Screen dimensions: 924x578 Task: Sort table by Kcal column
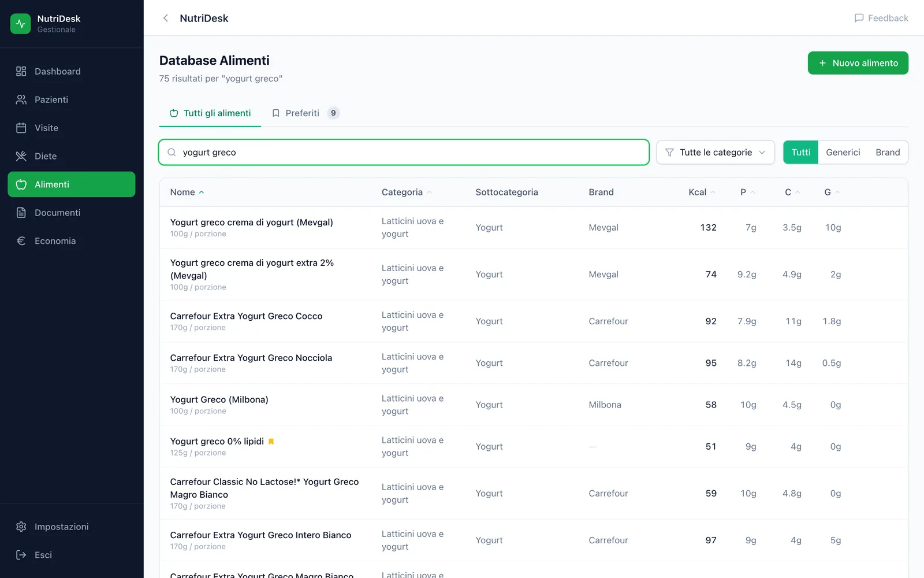tap(702, 192)
